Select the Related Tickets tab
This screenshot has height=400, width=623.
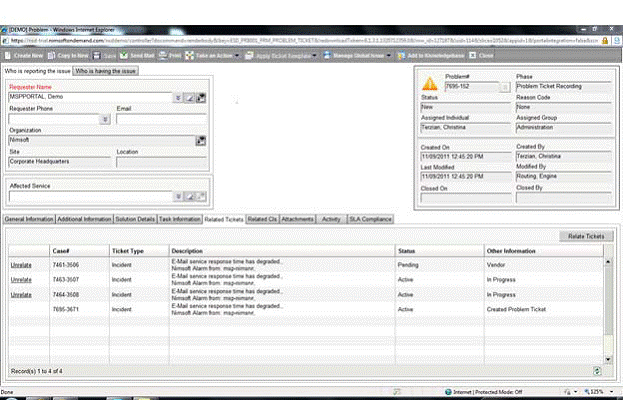pyautogui.click(x=224, y=219)
